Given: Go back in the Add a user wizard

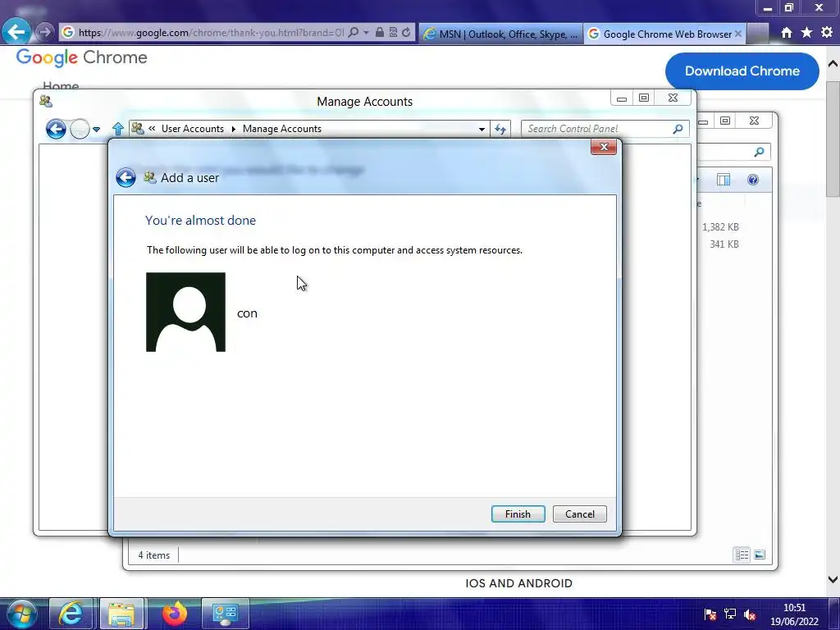Looking at the screenshot, I should click(126, 177).
